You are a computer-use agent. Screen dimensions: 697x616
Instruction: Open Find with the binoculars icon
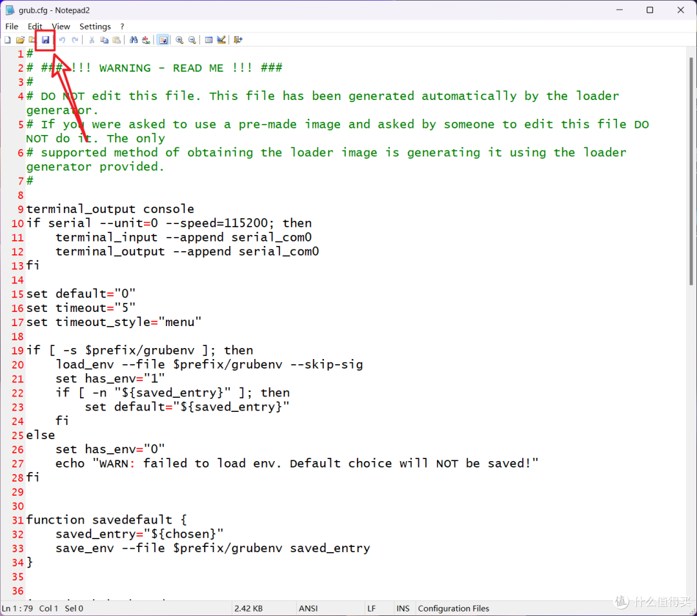pos(134,40)
